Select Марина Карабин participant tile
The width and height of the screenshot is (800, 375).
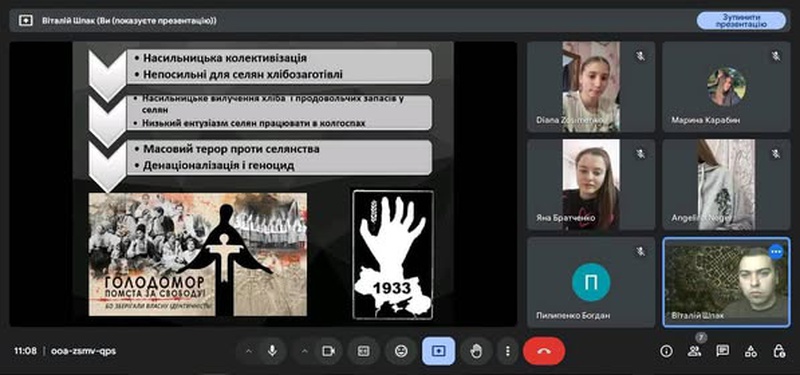point(726,87)
